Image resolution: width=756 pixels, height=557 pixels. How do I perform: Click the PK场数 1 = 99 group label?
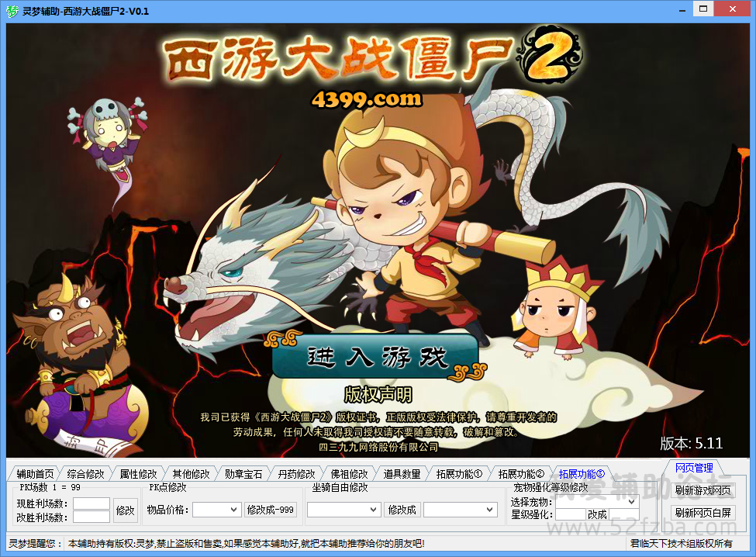point(50,487)
